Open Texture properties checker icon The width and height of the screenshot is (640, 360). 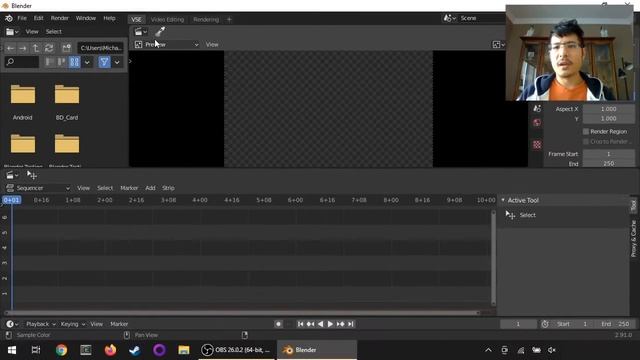[537, 144]
